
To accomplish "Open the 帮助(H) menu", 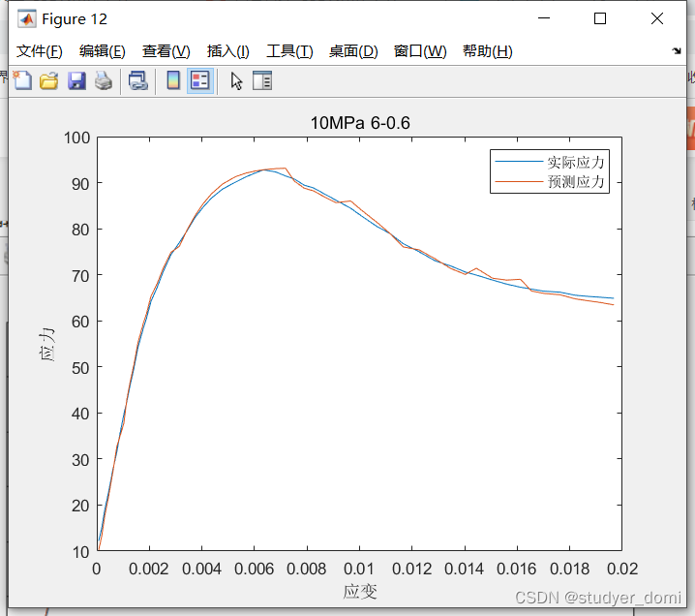I will tap(488, 51).
